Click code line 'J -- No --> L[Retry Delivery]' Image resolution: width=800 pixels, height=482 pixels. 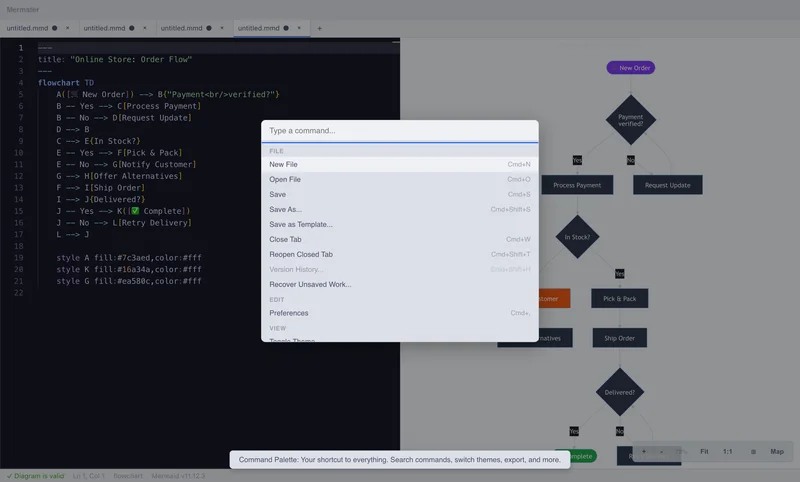pos(124,223)
